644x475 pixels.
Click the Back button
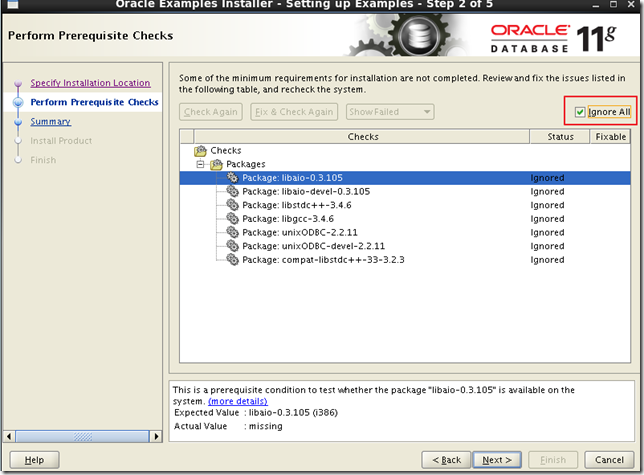(446, 460)
